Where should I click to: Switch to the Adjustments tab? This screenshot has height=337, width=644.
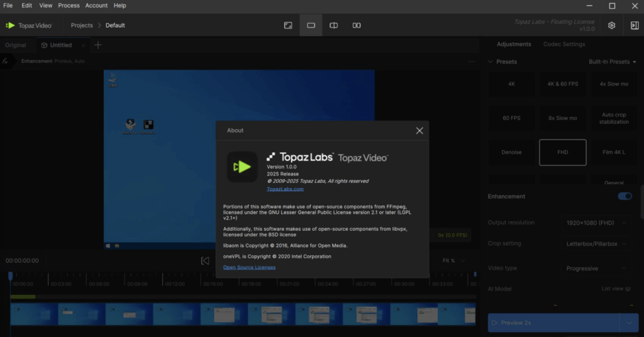tap(514, 45)
